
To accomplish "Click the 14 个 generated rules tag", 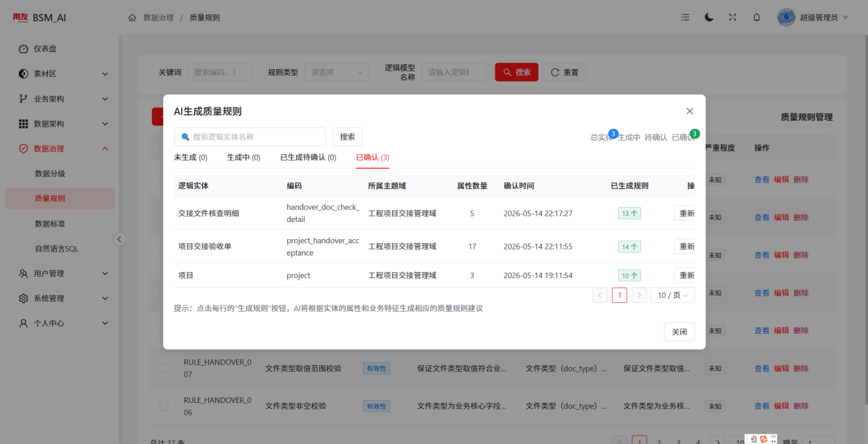I will (x=630, y=246).
